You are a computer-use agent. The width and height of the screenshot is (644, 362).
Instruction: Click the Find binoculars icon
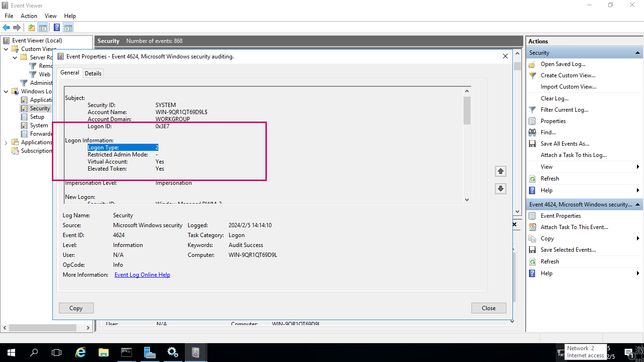(532, 132)
